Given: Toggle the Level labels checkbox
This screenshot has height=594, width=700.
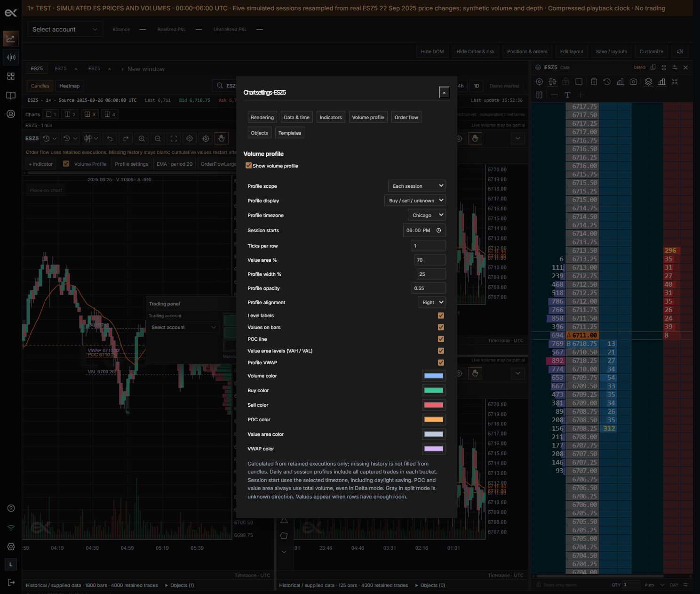Looking at the screenshot, I should pyautogui.click(x=441, y=315).
